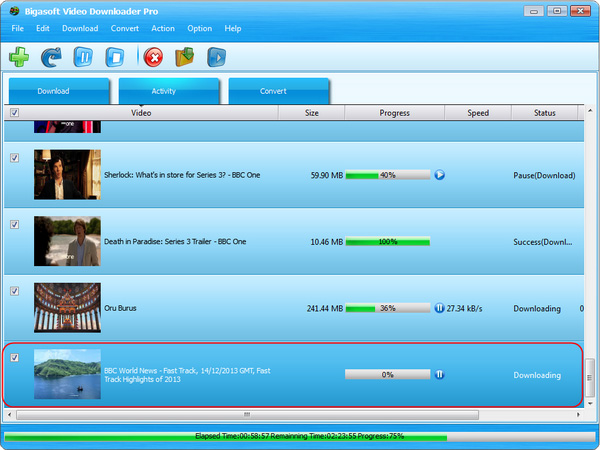Click the scroll-down arrow of vertical scrollbar
The height and width of the screenshot is (450, 600).
tap(590, 403)
